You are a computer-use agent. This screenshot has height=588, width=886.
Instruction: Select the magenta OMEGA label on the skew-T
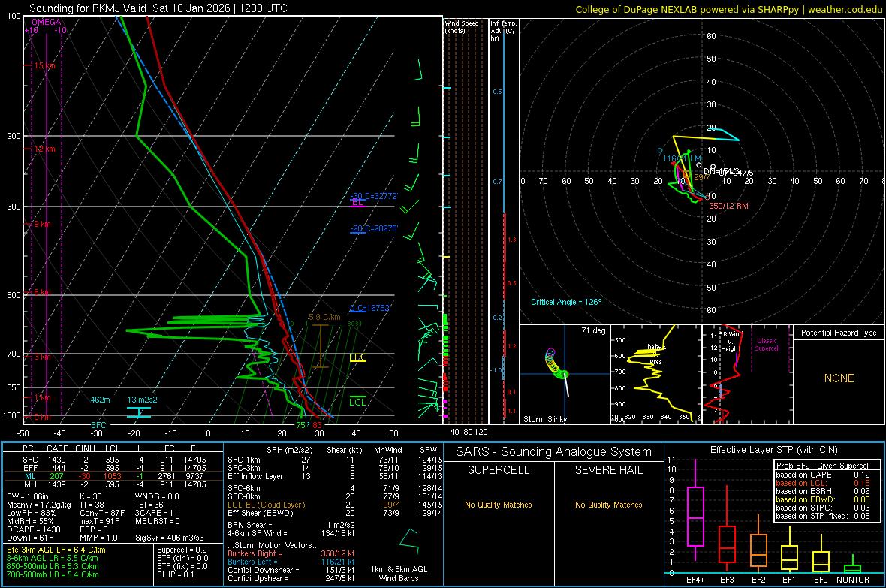(x=47, y=22)
